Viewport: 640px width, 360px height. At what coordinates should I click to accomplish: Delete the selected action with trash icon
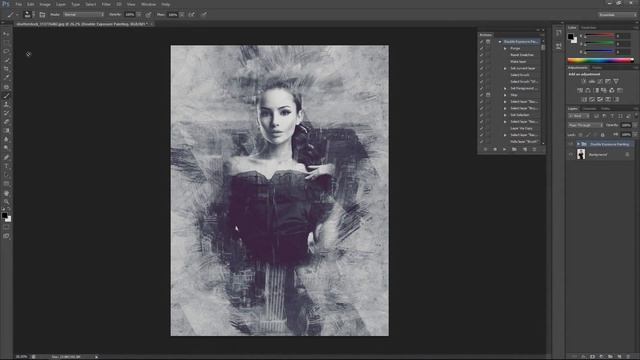point(534,149)
